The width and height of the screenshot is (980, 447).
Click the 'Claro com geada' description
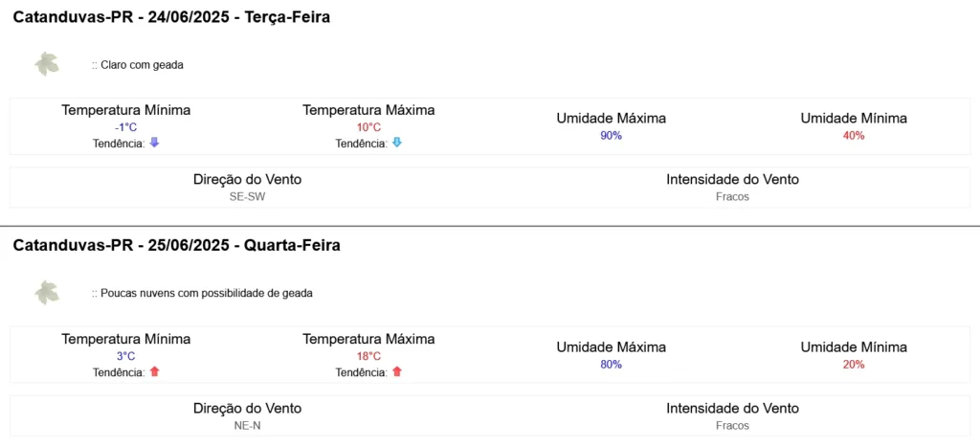138,65
